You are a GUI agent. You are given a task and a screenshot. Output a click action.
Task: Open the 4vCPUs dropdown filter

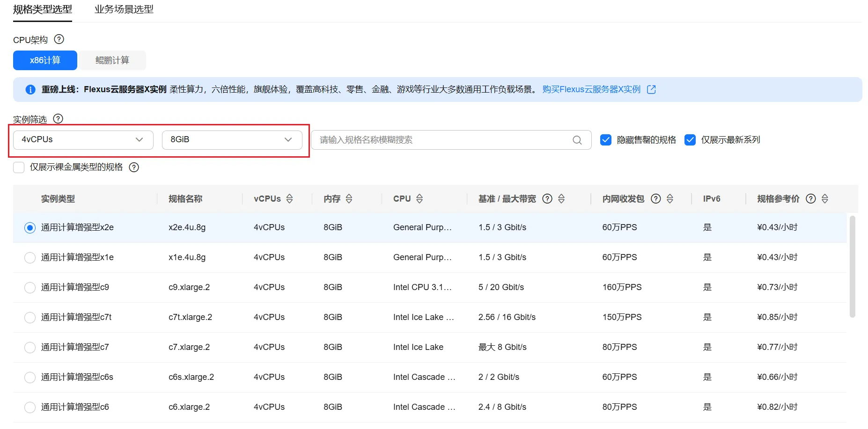point(83,140)
